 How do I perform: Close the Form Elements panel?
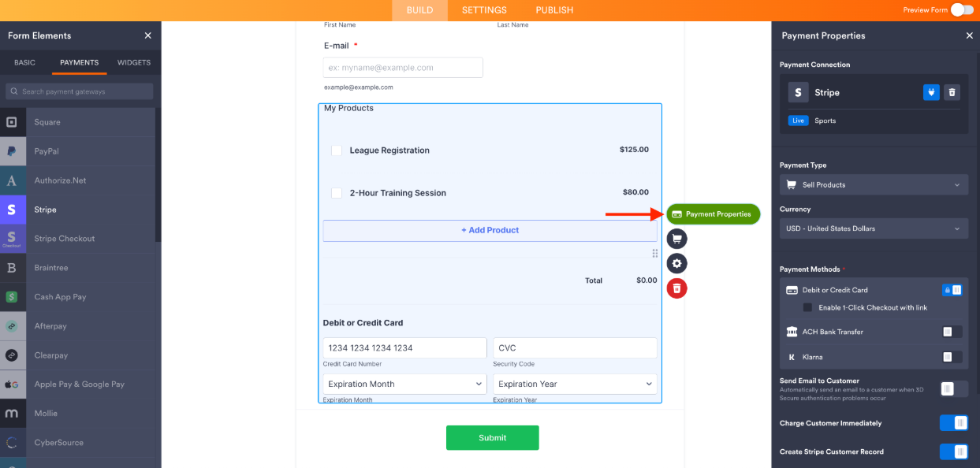point(147,35)
